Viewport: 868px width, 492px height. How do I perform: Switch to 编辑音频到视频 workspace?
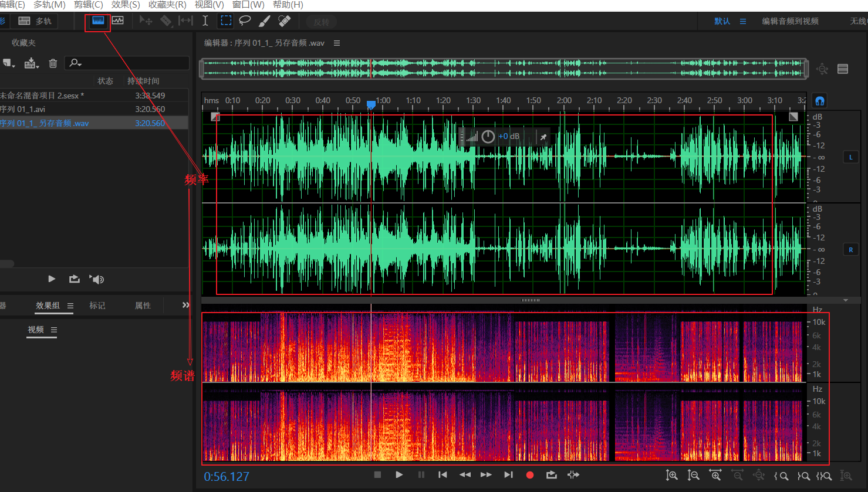(791, 21)
